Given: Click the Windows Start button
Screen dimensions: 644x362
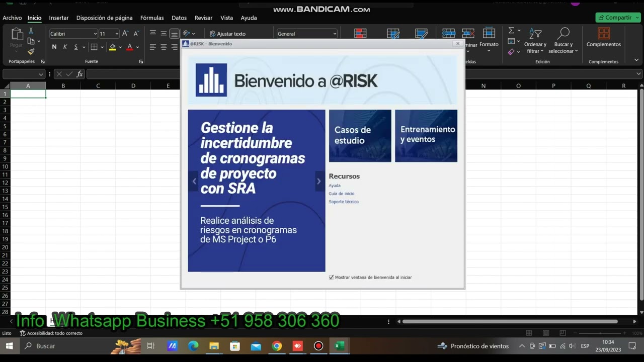Looking at the screenshot, I should [9, 346].
